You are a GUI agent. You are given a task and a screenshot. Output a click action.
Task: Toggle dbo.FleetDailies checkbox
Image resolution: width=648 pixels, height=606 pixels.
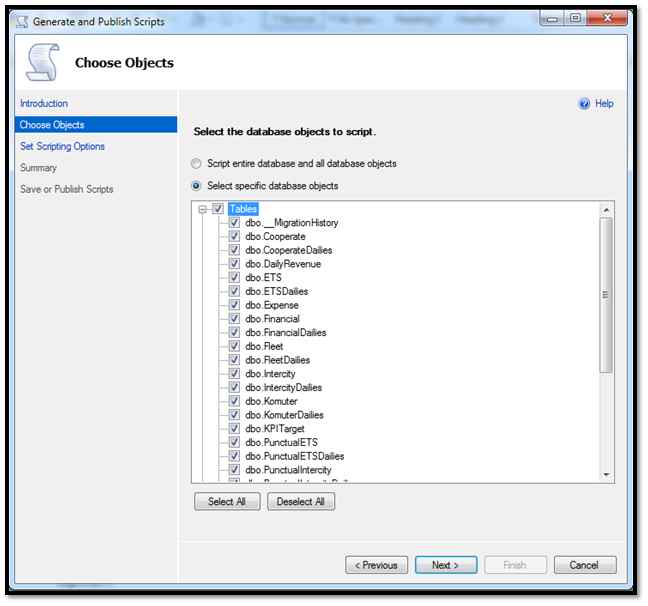[234, 360]
